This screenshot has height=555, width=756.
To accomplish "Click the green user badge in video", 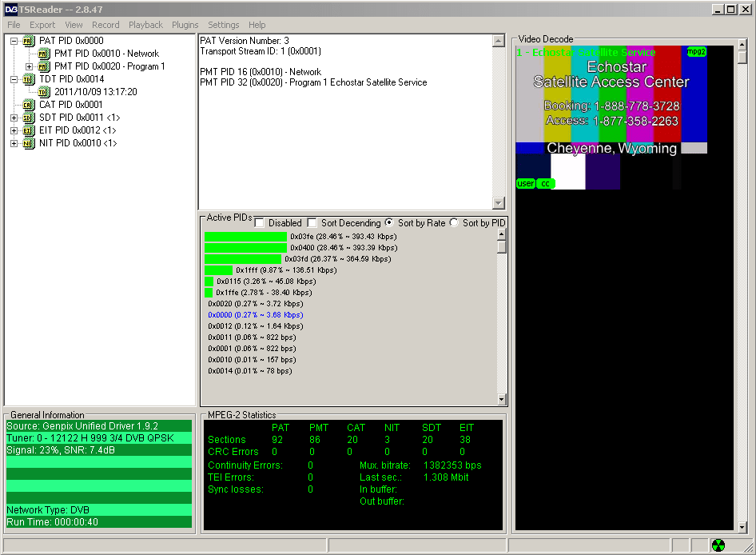I will (x=526, y=183).
